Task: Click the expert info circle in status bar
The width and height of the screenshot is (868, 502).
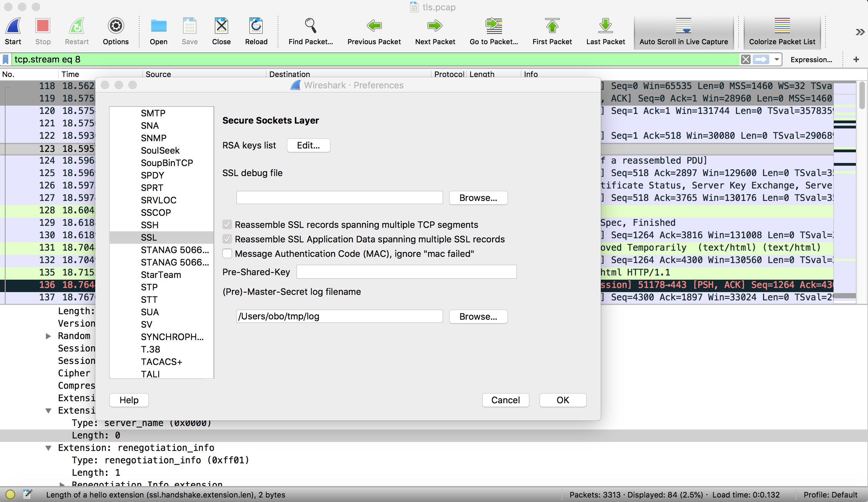Action: 10,494
